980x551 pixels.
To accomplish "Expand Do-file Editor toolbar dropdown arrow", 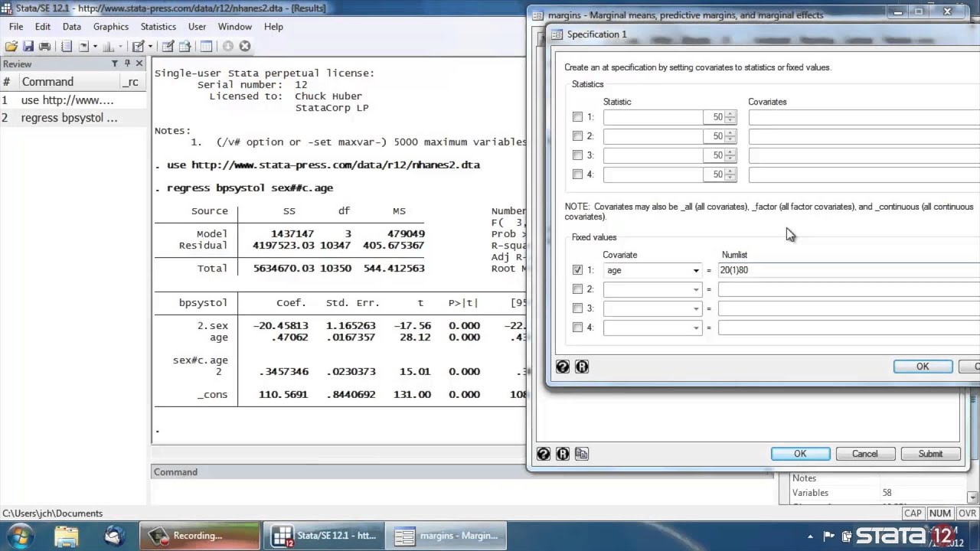I will click(150, 46).
